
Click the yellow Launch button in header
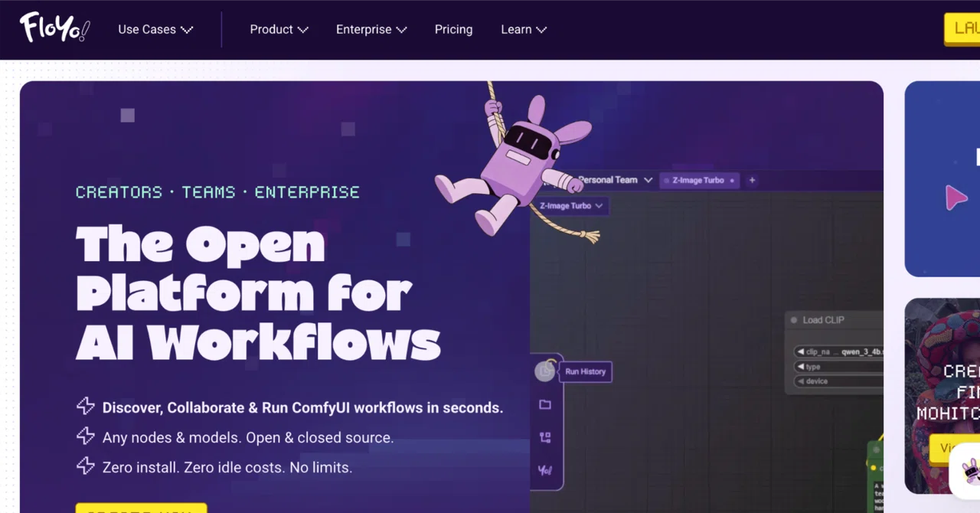pyautogui.click(x=962, y=29)
